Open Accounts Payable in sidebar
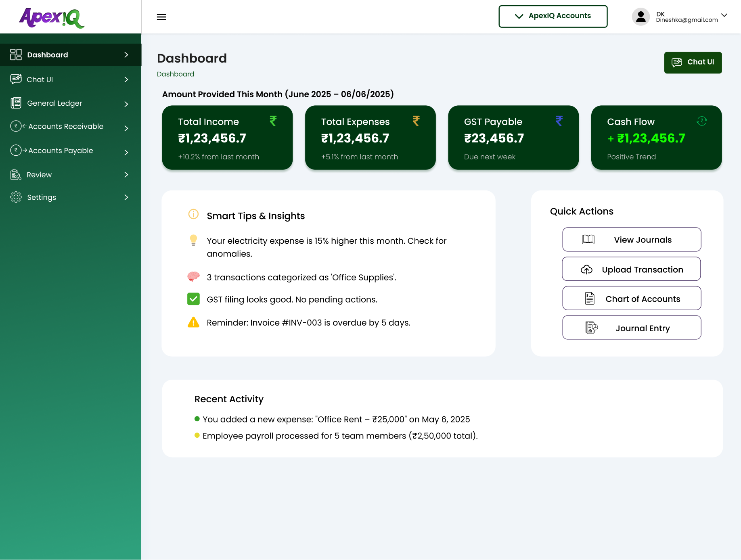The width and height of the screenshot is (741, 560). 61,150
